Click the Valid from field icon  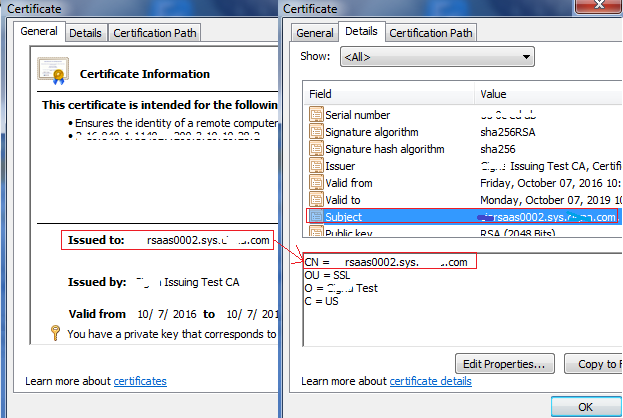coord(316,183)
